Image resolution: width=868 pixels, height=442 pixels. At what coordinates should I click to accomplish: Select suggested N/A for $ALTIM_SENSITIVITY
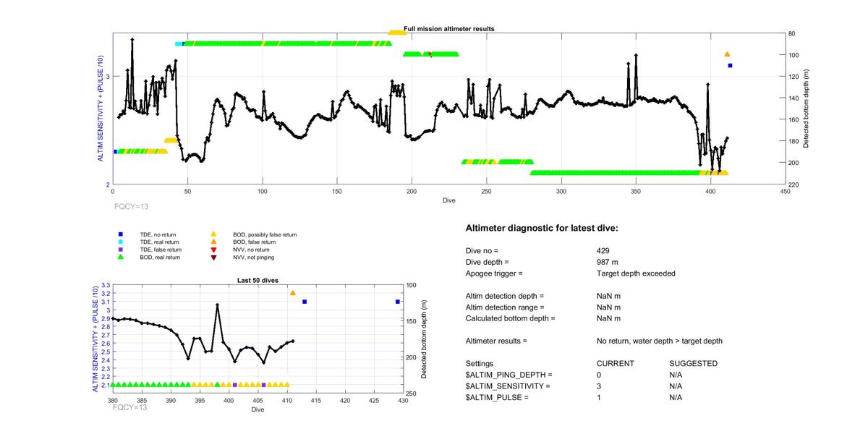click(x=676, y=386)
